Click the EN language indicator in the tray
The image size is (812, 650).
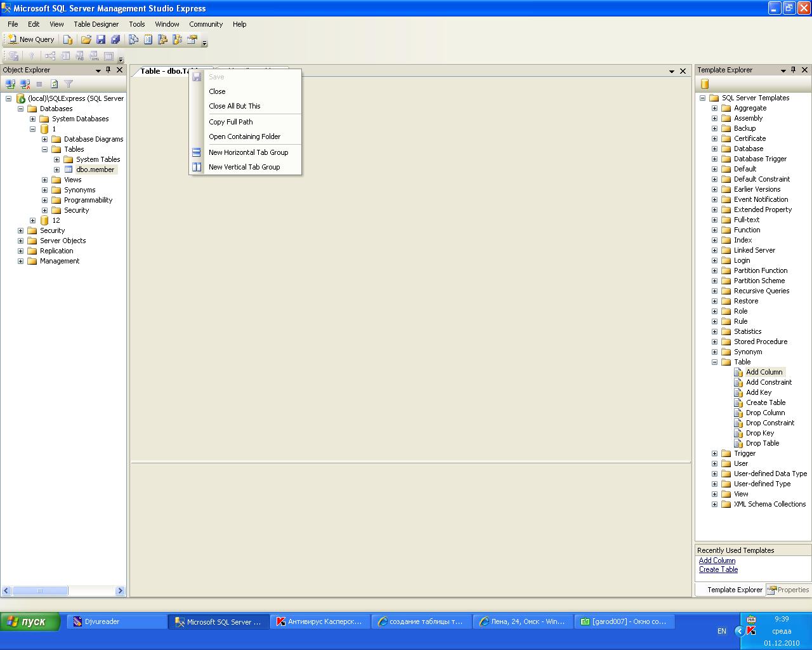tap(722, 631)
